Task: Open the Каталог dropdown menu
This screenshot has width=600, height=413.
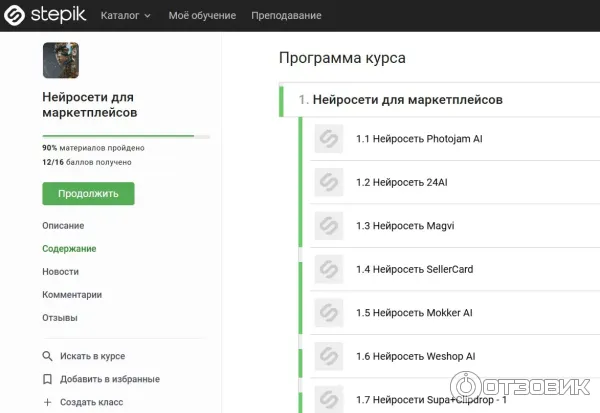Action: [x=126, y=16]
